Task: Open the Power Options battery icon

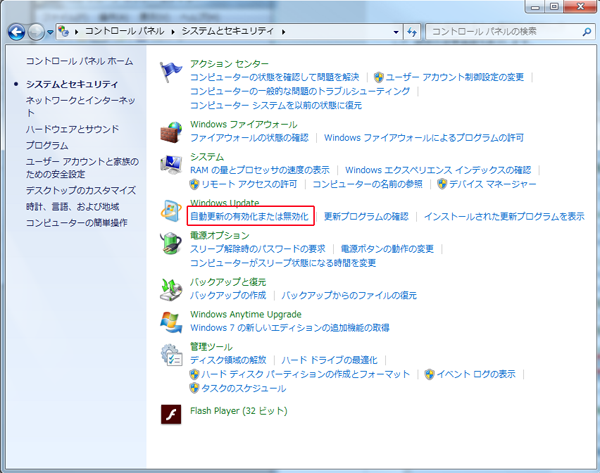Action: 171,243
